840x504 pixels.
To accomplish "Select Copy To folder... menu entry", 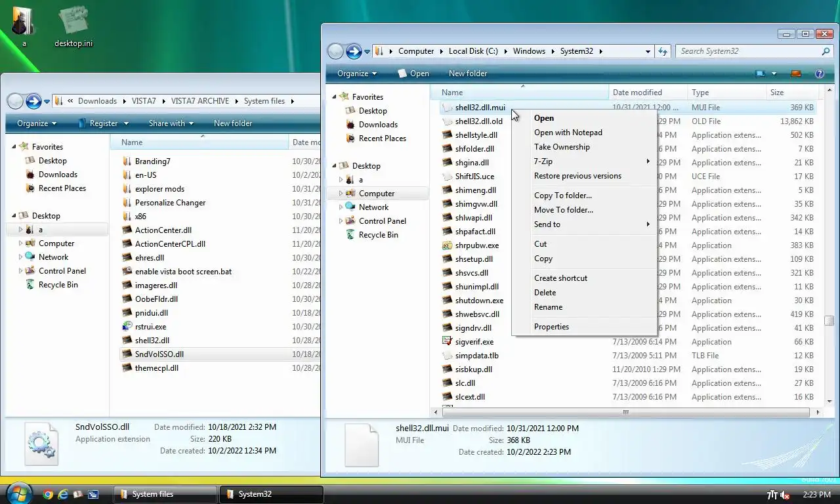I will point(563,196).
